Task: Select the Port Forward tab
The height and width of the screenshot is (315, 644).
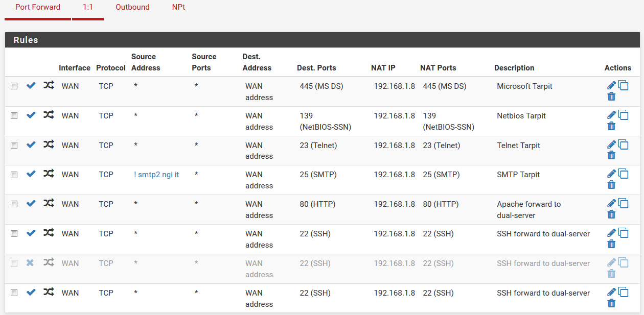Action: [x=38, y=7]
